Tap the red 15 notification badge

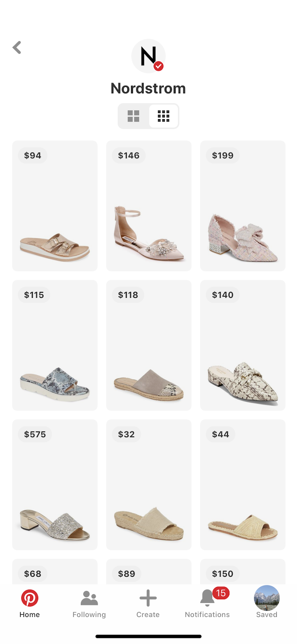pos(221,593)
